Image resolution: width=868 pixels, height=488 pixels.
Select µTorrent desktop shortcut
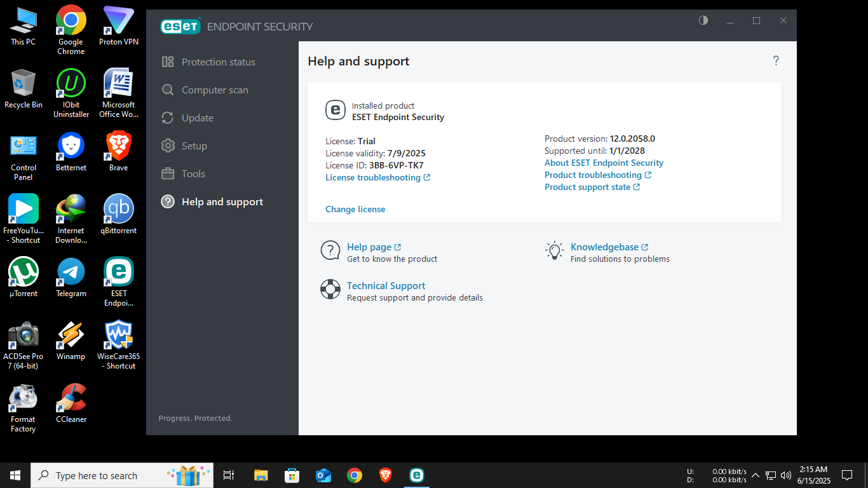click(24, 278)
